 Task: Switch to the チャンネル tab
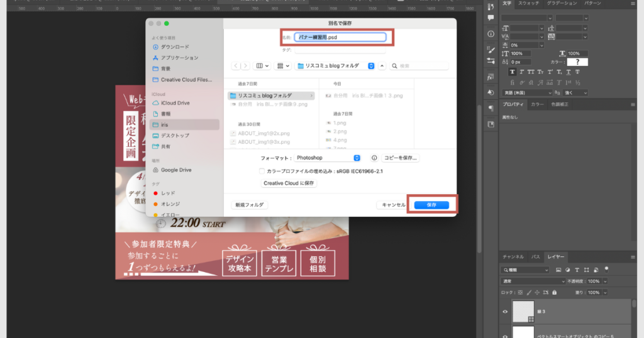513,257
